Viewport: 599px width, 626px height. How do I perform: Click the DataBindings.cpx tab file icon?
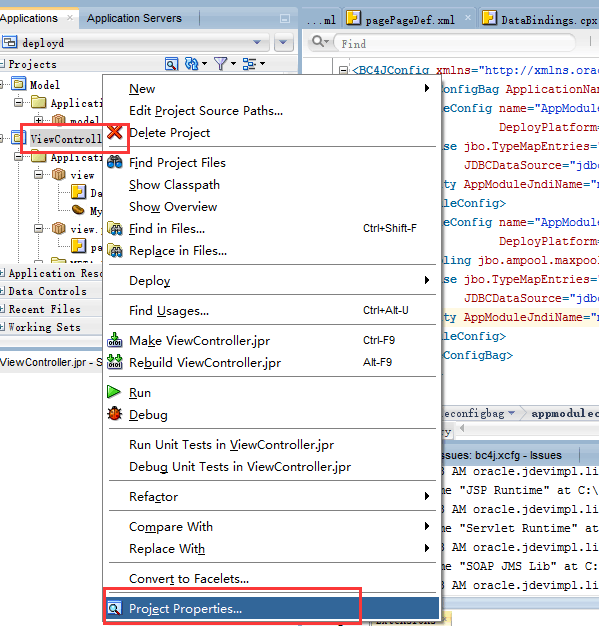click(490, 18)
